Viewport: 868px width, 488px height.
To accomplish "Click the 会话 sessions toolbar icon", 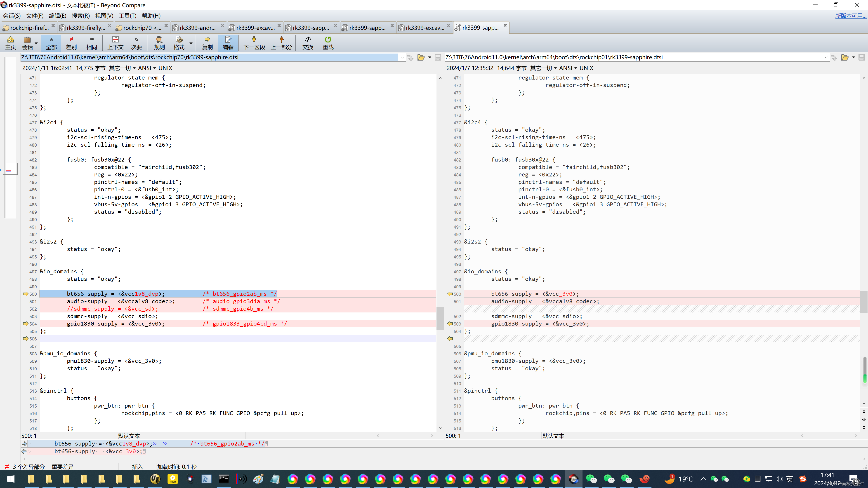I will (27, 43).
